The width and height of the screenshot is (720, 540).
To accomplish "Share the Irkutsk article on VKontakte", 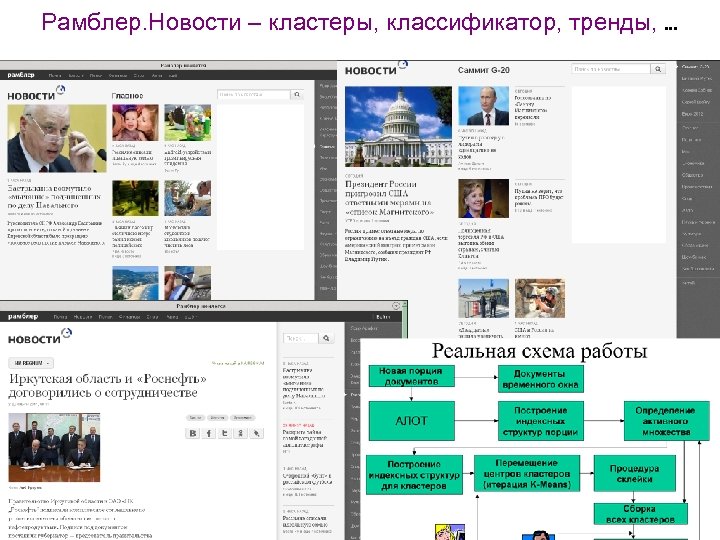I will (193, 433).
